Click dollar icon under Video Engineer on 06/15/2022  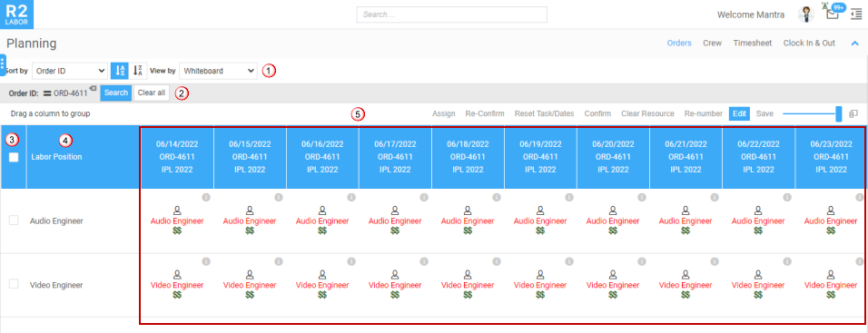pyautogui.click(x=250, y=295)
